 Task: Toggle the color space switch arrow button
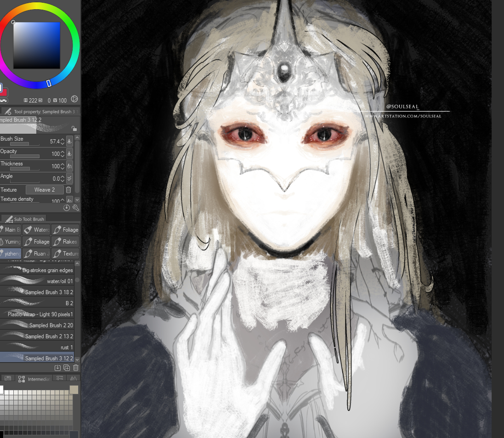pos(74,99)
